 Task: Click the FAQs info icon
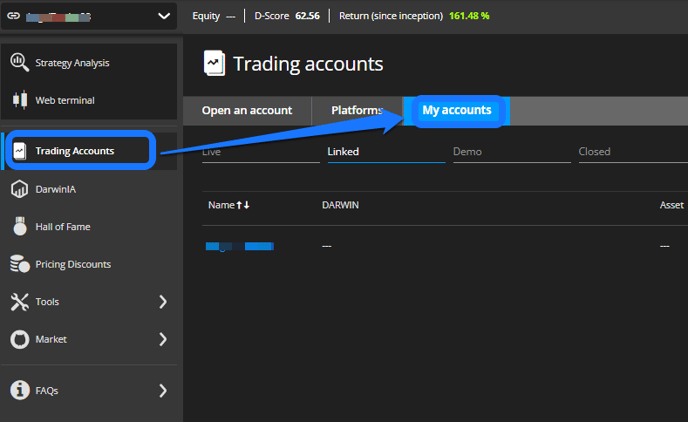tap(20, 390)
